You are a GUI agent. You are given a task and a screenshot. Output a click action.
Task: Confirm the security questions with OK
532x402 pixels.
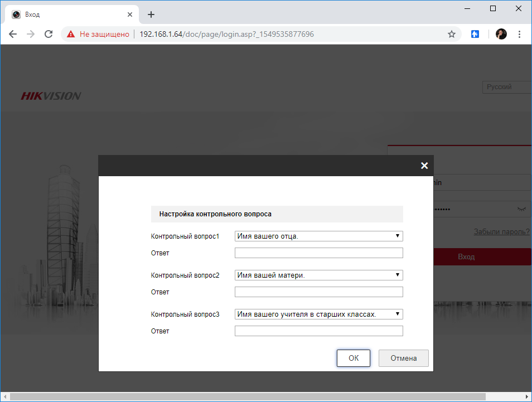[x=353, y=358]
